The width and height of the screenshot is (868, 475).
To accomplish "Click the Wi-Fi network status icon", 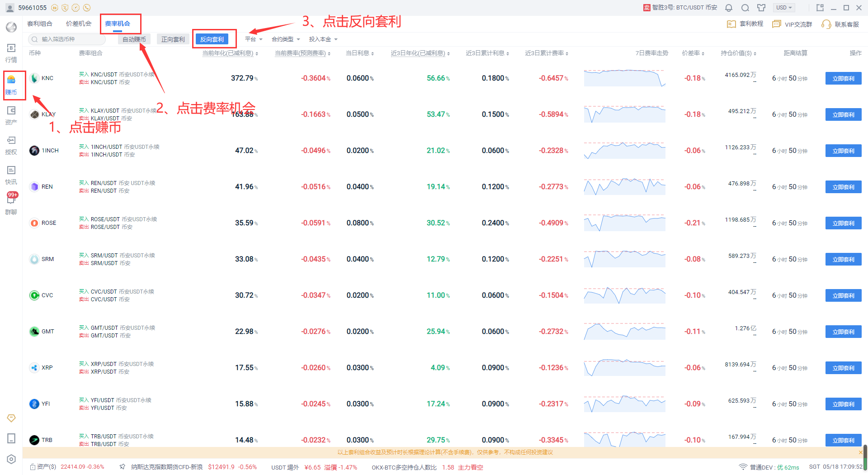I will [743, 467].
